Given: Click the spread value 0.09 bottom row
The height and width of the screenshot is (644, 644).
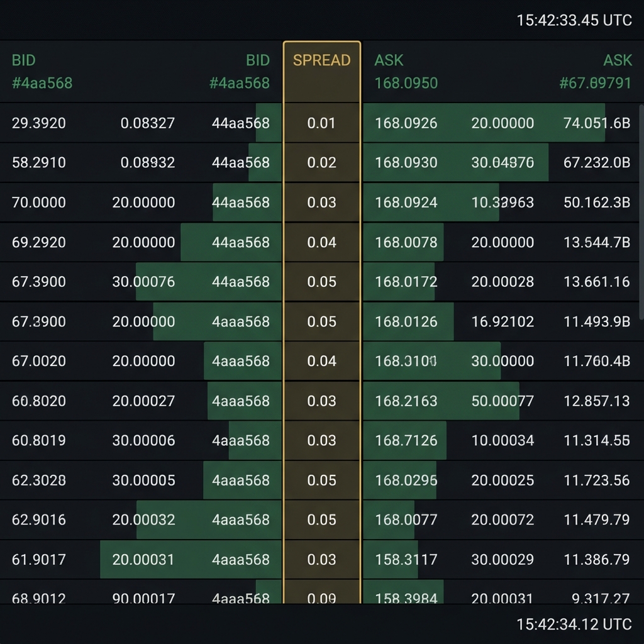Looking at the screenshot, I should 321,598.
